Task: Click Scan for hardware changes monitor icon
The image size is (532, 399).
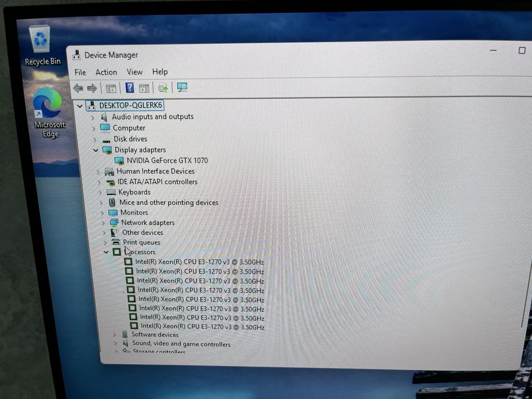Action: 182,88
